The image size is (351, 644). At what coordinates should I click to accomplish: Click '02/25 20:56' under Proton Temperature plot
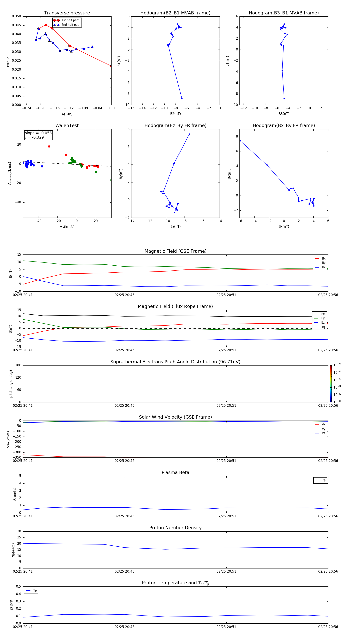coord(328,627)
